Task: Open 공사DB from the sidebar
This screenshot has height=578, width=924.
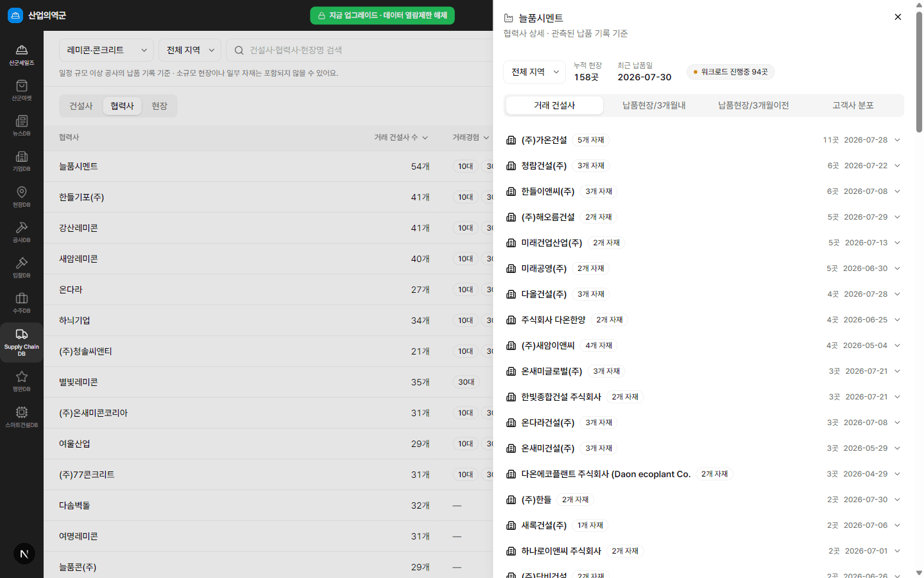Action: [22, 232]
